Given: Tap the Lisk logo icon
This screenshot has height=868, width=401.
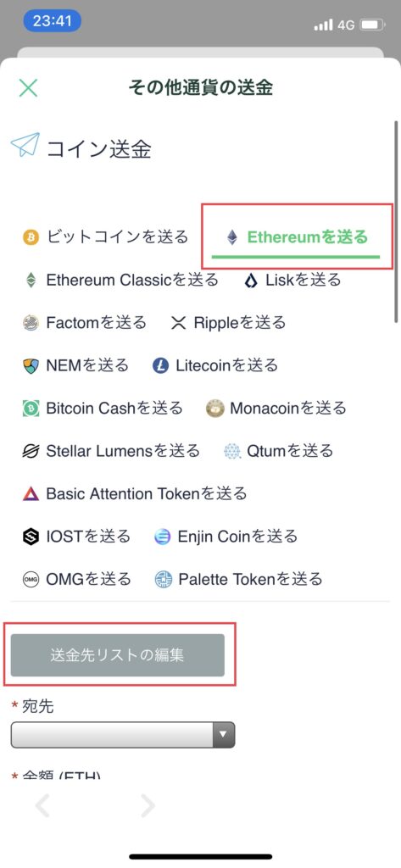Looking at the screenshot, I should (252, 281).
